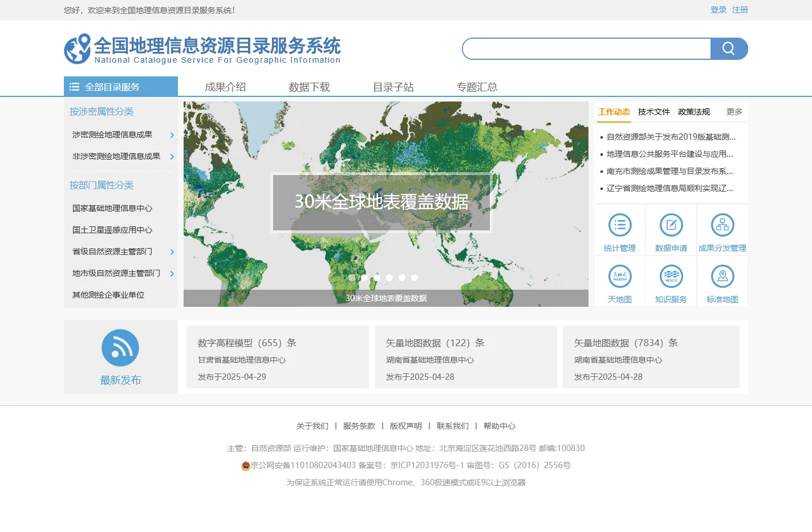Open news item 南充市测绘成果管理与目录发布系
The image size is (812, 532).
[x=670, y=171]
